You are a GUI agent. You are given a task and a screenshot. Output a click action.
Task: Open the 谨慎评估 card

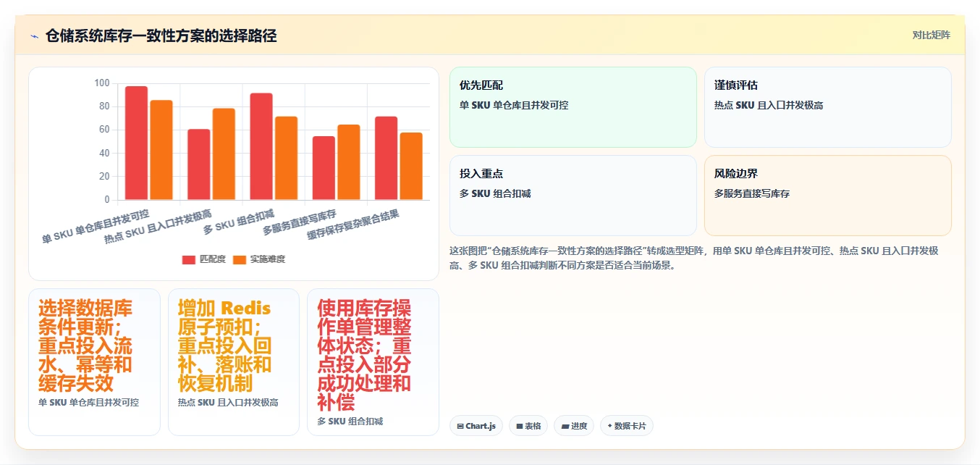[x=828, y=107]
